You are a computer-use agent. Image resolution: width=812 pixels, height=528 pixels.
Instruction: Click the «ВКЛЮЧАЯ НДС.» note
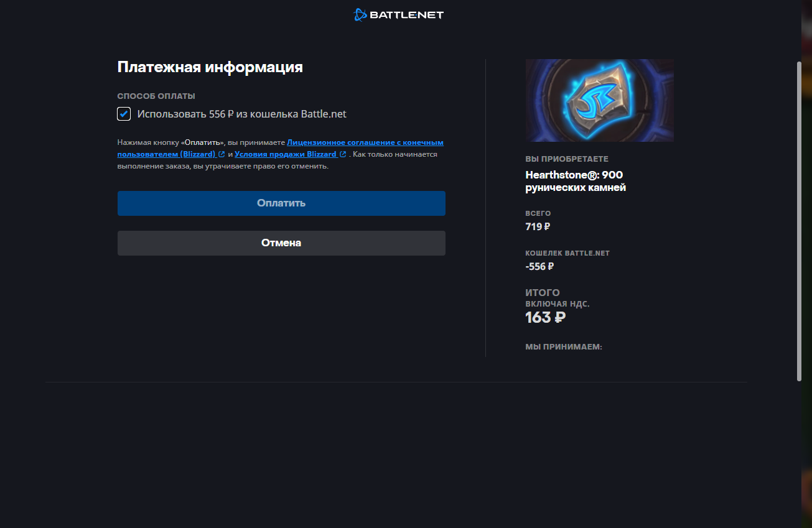tap(558, 304)
